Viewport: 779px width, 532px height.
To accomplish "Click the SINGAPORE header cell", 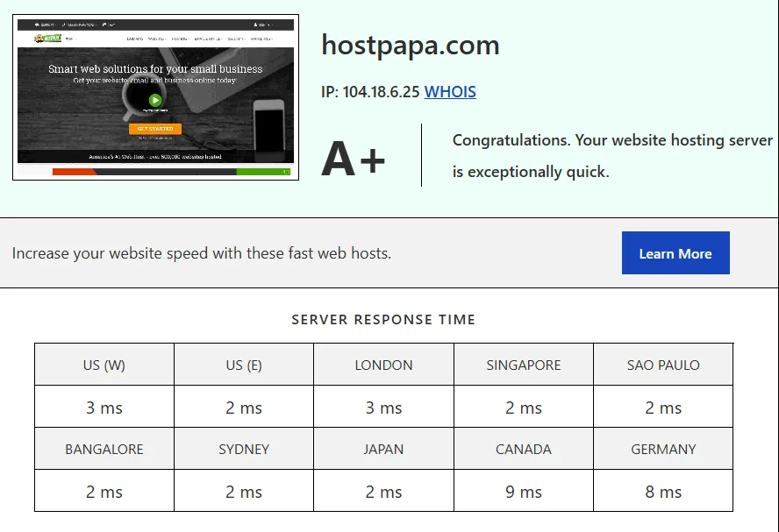I will pyautogui.click(x=524, y=365).
